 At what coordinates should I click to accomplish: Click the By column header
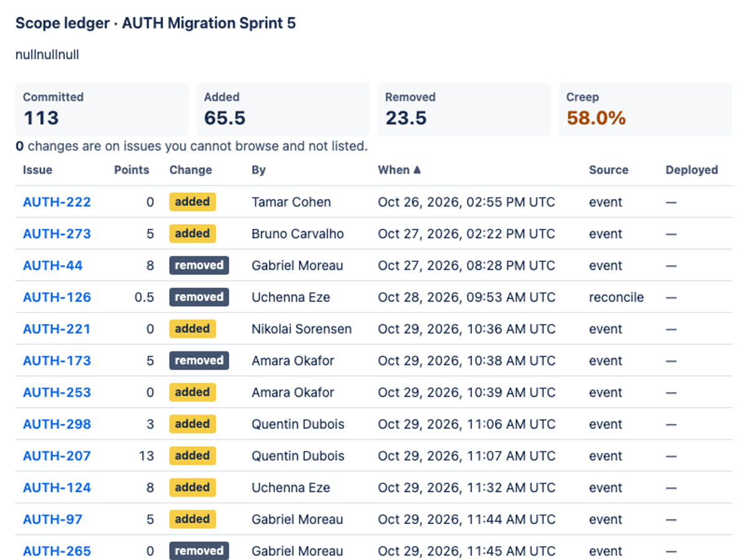click(x=258, y=170)
